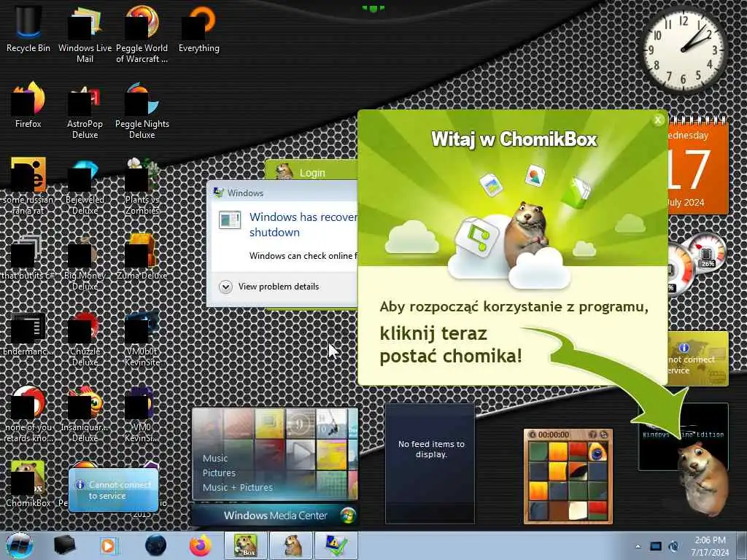Click the black box icon on the taskbar
This screenshot has height=560, width=747.
64,545
